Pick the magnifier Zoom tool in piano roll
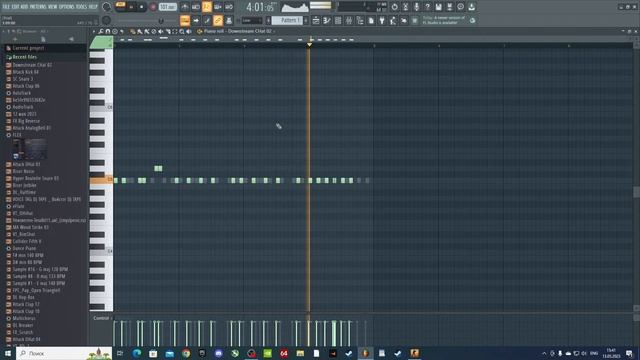The width and height of the screenshot is (640, 360). pos(182,31)
